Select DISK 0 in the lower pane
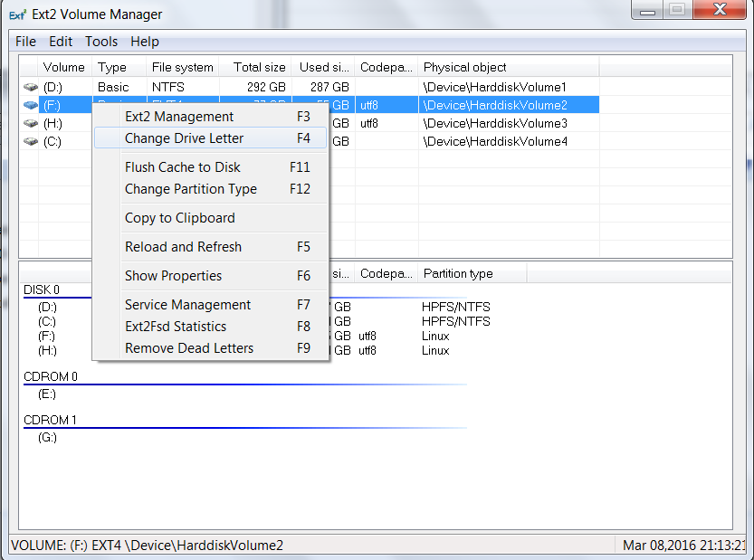The width and height of the screenshot is (754, 560). tap(42, 289)
